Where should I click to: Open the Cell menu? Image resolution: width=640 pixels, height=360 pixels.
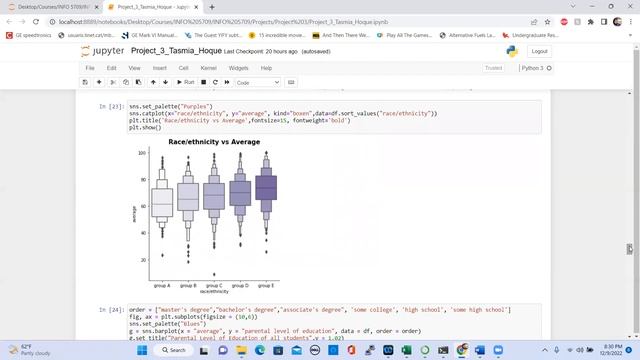[x=183, y=68]
